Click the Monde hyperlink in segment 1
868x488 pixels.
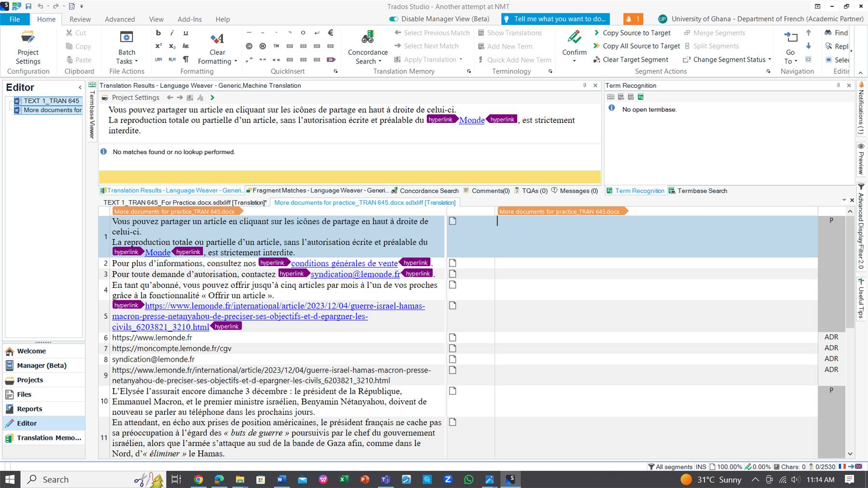(158, 252)
